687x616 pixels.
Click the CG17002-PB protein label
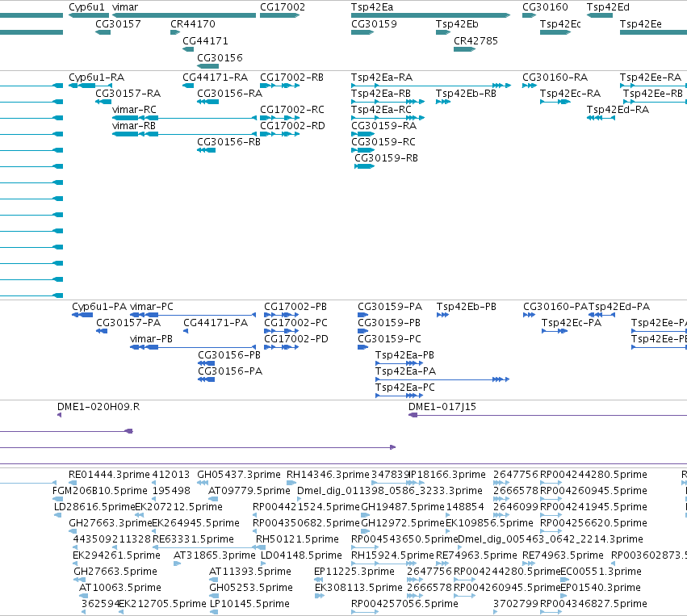(295, 307)
